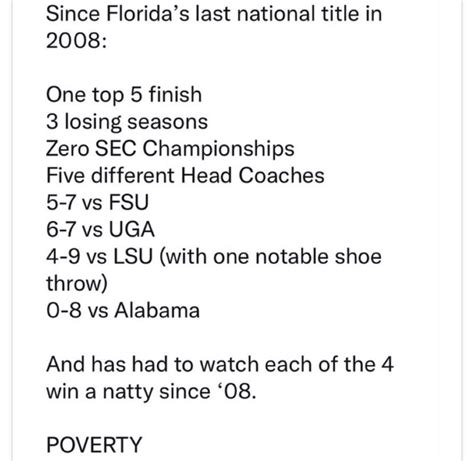This screenshot has width=474, height=461.
Task: Click the 'Zero SEC Championships' line
Action: click(x=170, y=149)
